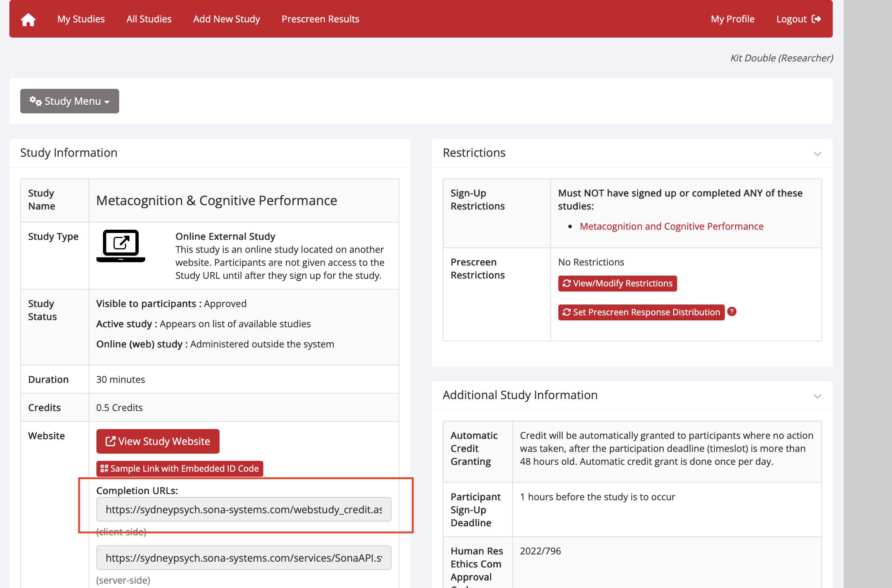Click the gears icon on Study Menu
This screenshot has width=892, height=588.
[36, 100]
